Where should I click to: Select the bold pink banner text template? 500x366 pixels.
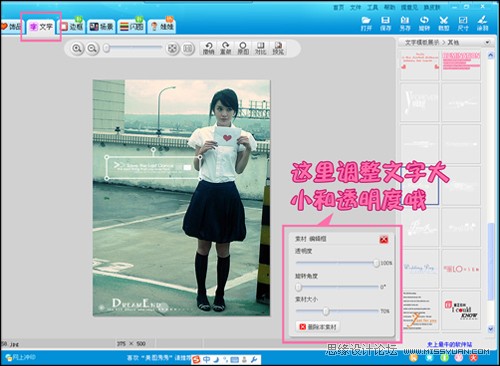click(x=461, y=65)
